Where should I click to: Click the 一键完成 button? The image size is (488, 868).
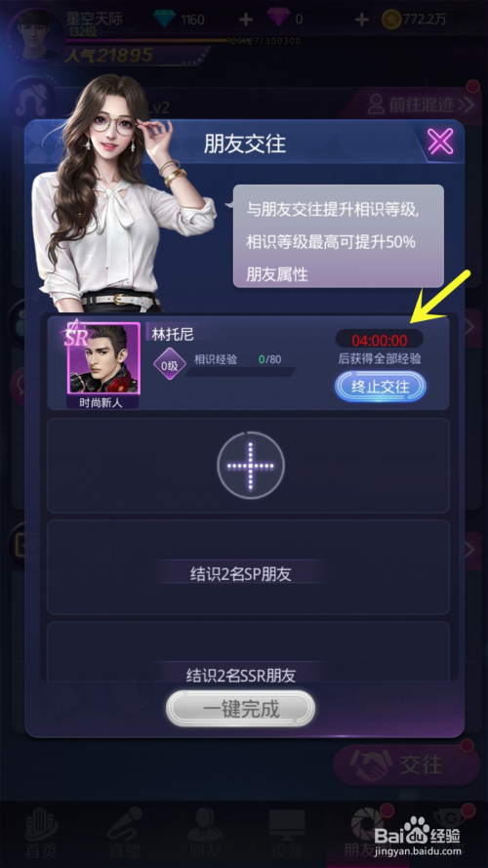(x=241, y=709)
